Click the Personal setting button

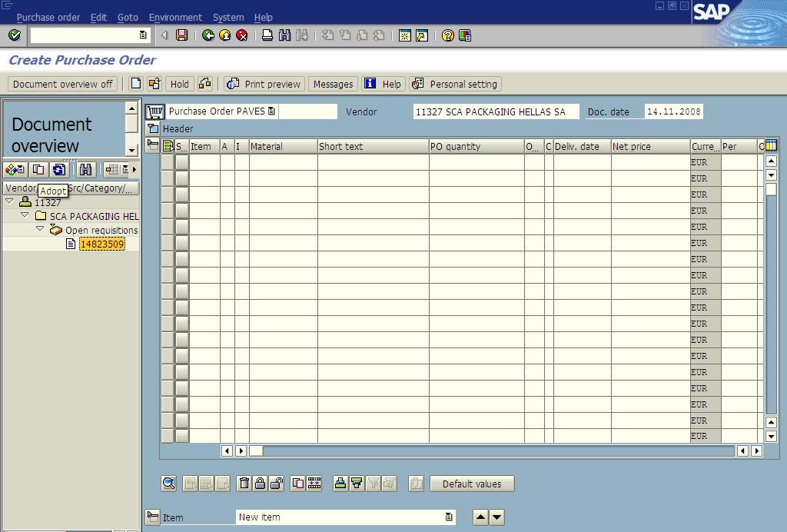(x=456, y=84)
